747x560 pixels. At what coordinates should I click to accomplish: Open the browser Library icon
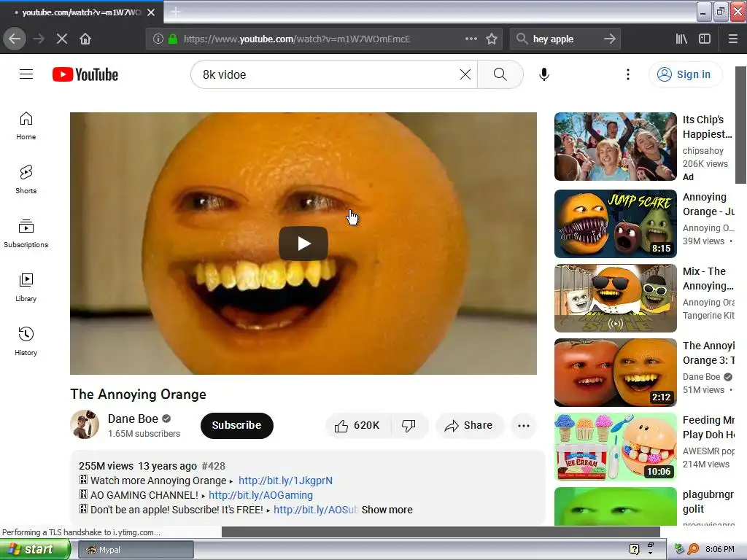[x=682, y=39]
